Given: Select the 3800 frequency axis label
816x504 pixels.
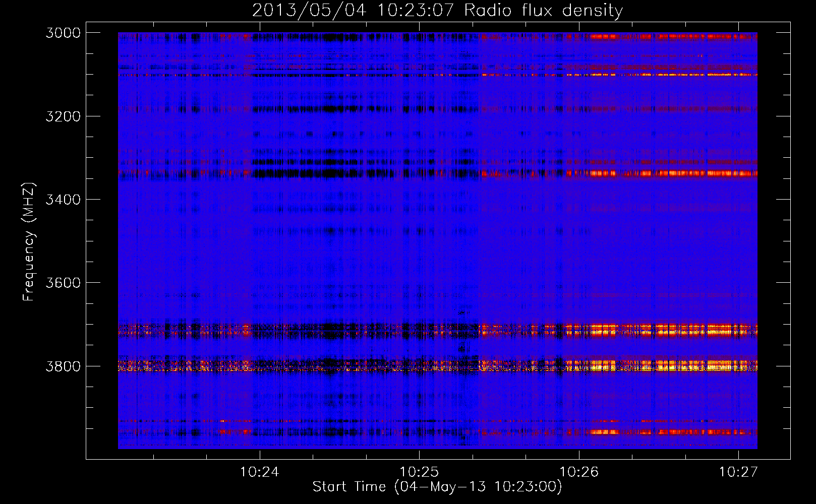Looking at the screenshot, I should (63, 366).
